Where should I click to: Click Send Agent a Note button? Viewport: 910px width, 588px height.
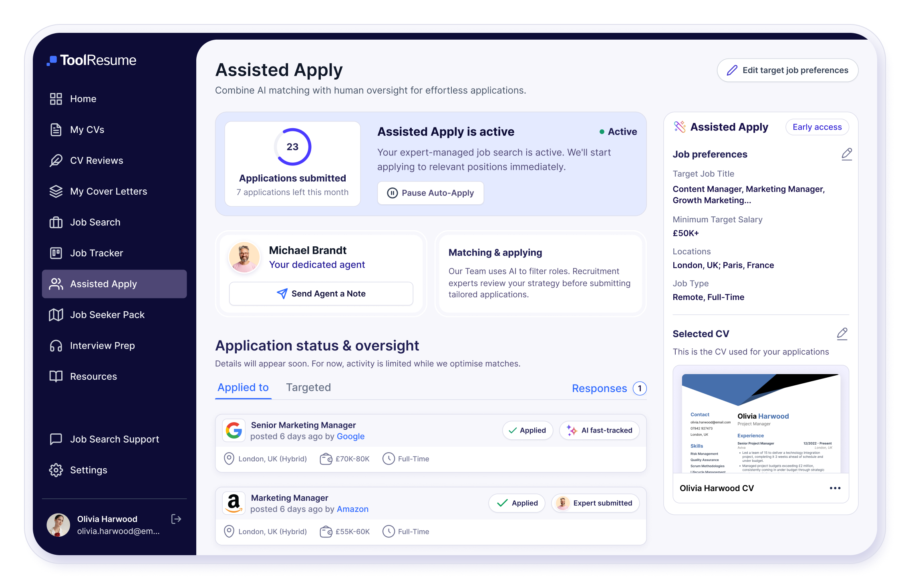click(x=321, y=294)
